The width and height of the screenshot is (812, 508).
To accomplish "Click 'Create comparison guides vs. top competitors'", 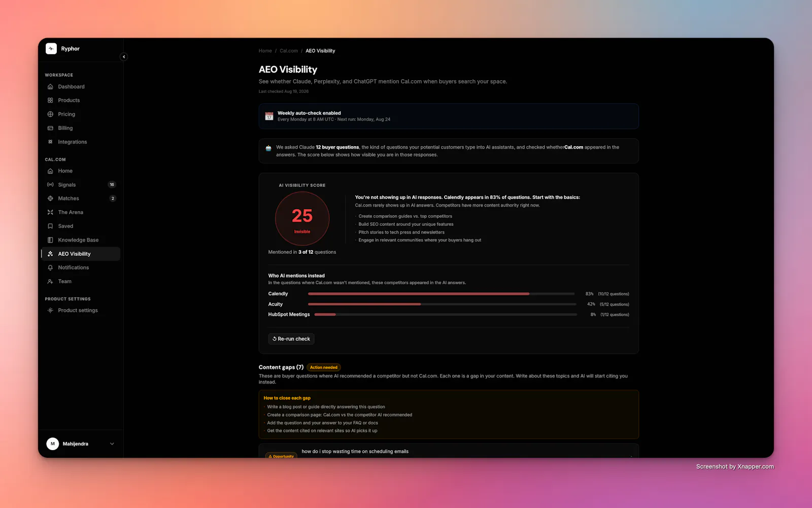I will click(405, 216).
